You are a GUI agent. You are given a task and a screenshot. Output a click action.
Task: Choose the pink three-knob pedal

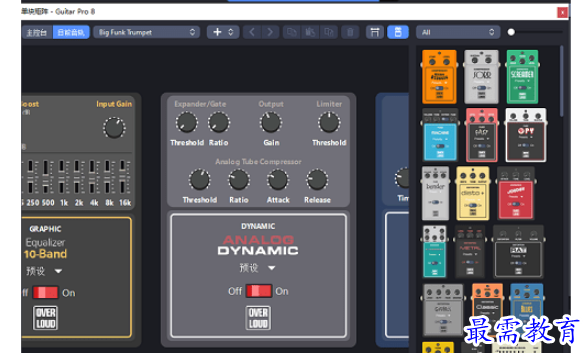point(482,135)
